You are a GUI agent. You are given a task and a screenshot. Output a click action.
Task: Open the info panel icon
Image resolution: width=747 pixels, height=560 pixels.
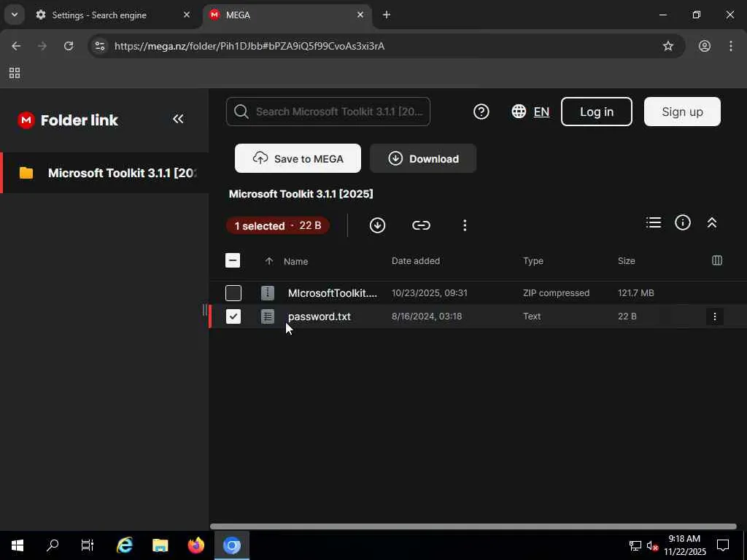pos(683,222)
